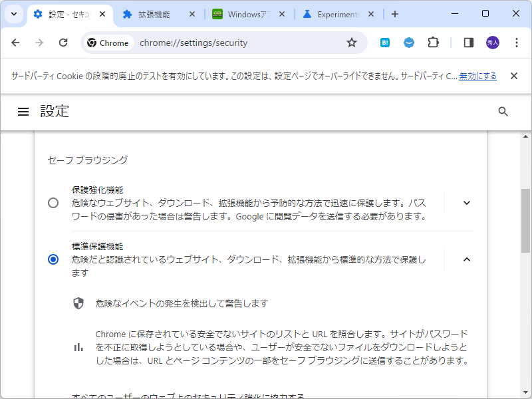
Task: Click inside the chrome://settings/security address bar
Action: pyautogui.click(x=199, y=42)
